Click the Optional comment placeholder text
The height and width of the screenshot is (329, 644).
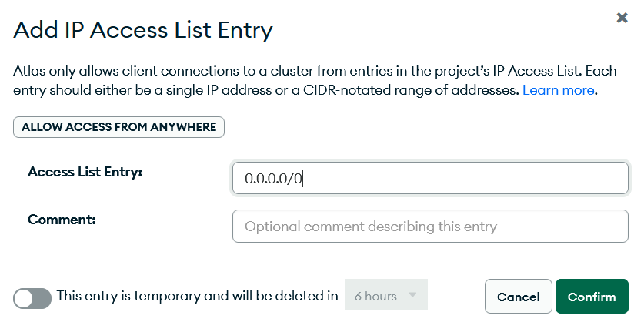pyautogui.click(x=371, y=227)
